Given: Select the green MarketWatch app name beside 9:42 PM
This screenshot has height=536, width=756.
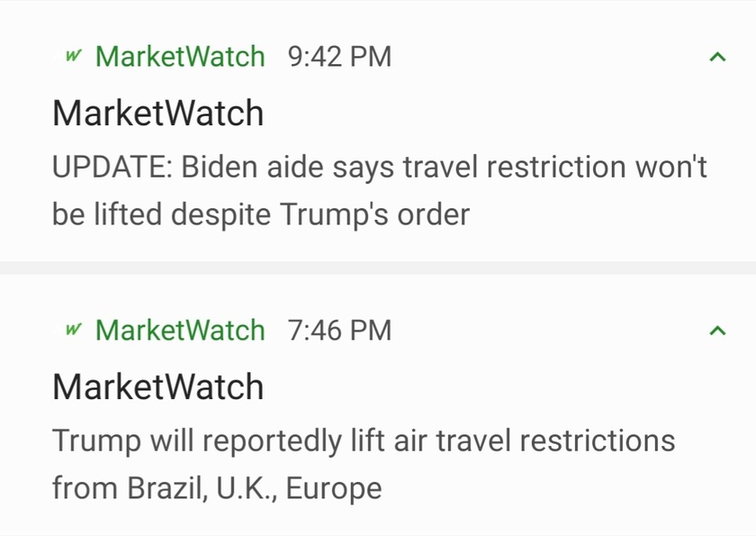Looking at the screenshot, I should [180, 57].
